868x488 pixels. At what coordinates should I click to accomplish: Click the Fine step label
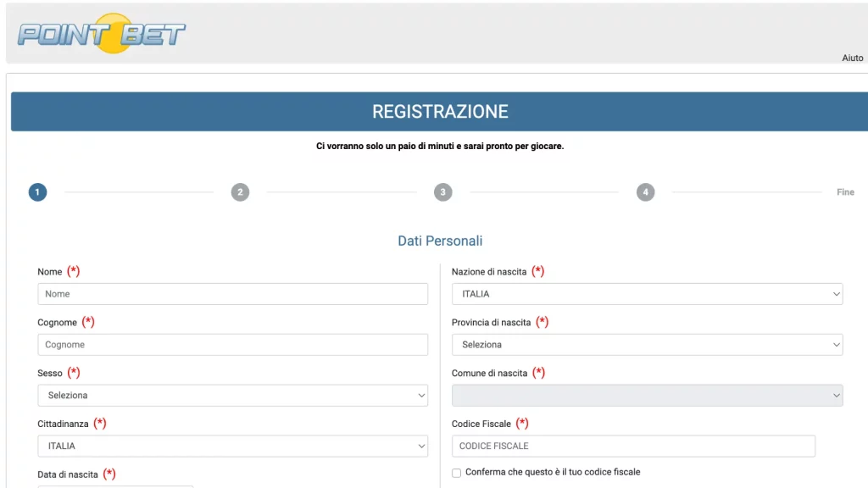(x=845, y=192)
